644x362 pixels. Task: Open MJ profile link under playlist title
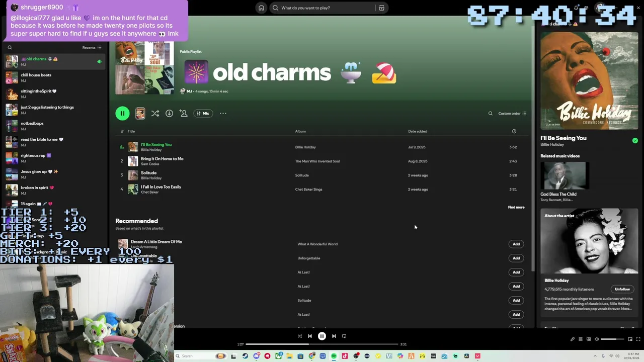189,91
